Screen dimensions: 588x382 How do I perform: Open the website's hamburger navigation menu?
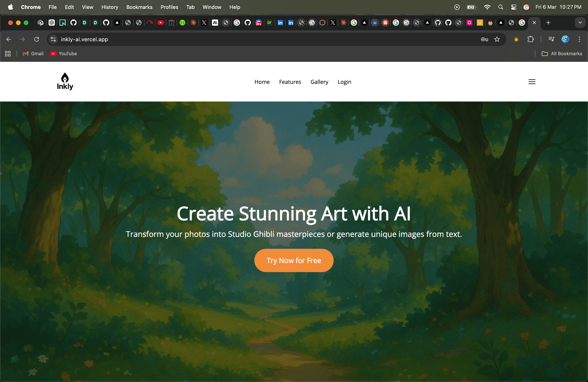[532, 82]
